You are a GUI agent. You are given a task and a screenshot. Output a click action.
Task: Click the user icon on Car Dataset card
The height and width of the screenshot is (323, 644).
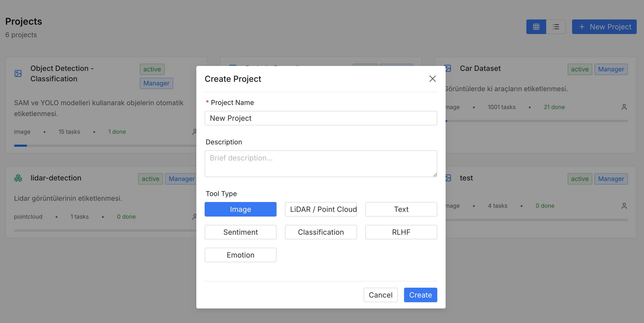624,107
